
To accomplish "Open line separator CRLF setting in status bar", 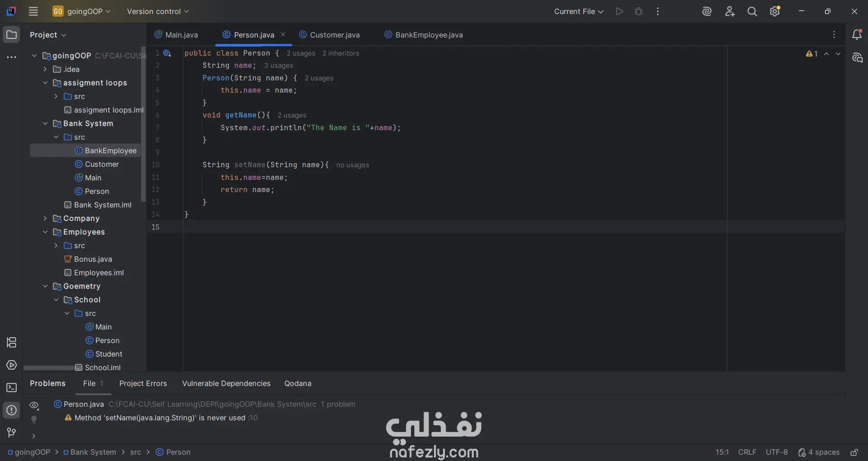I will [x=747, y=452].
